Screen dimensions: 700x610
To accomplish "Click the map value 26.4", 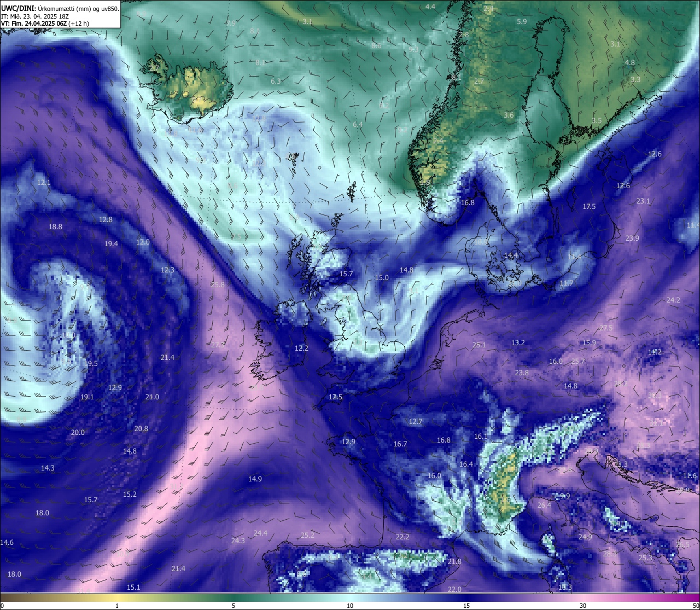I will point(544,505).
